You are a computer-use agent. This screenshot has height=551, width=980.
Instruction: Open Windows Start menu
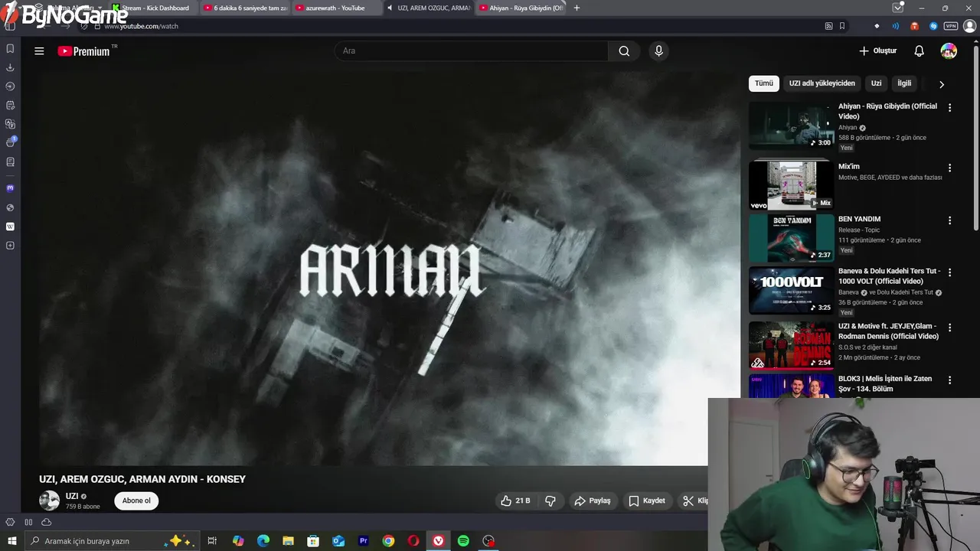11,541
